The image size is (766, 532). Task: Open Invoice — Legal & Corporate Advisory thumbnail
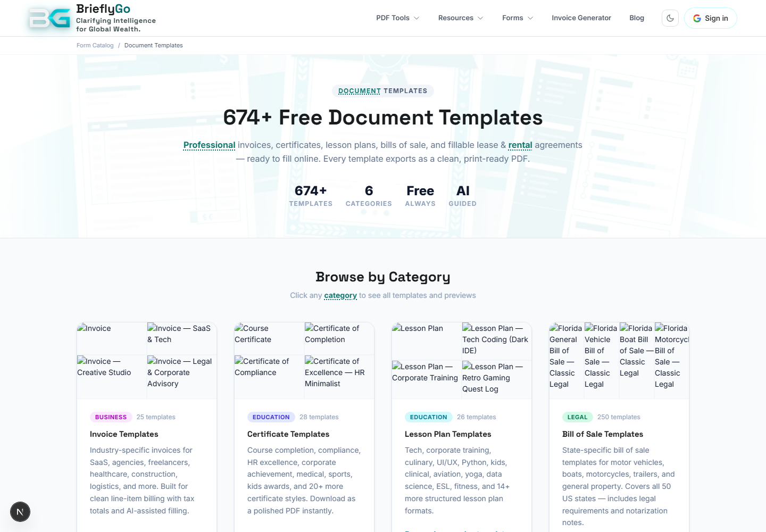pos(182,377)
